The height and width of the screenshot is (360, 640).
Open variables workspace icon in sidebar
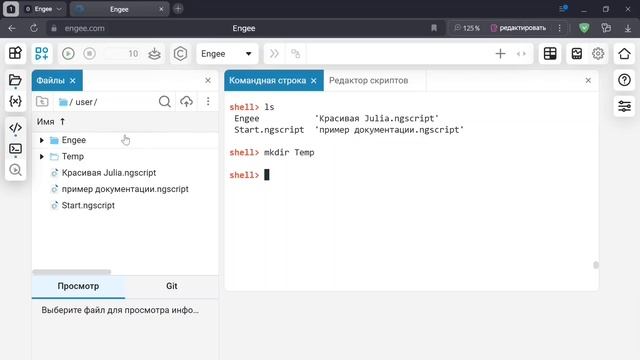(x=15, y=101)
